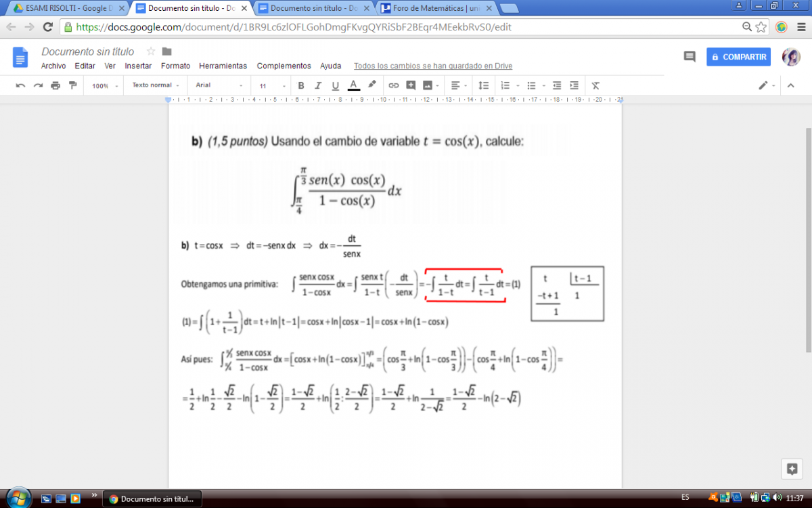812x508 pixels.
Task: Click the Add comment toolbar icon
Action: coord(411,85)
